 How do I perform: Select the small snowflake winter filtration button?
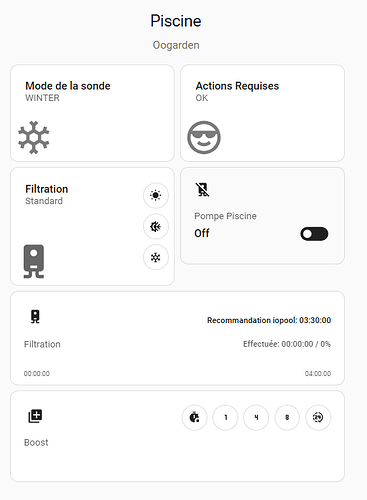point(156,257)
